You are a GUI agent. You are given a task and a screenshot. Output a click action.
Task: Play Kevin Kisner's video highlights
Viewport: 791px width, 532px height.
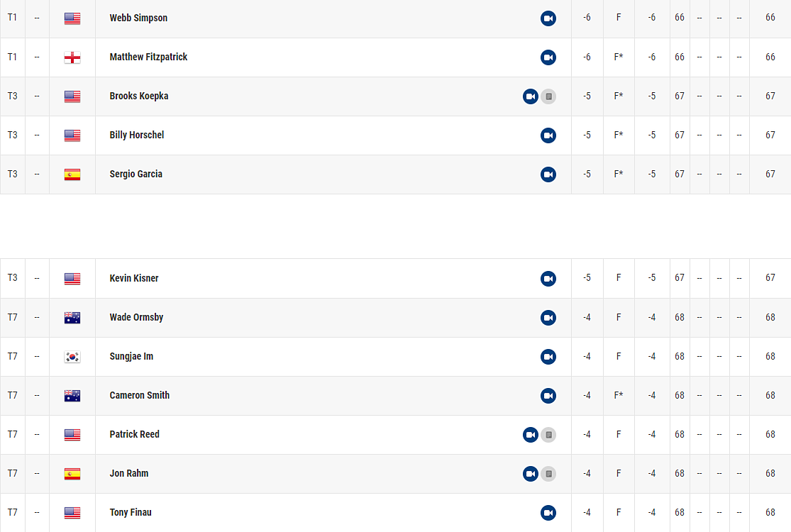click(x=548, y=279)
